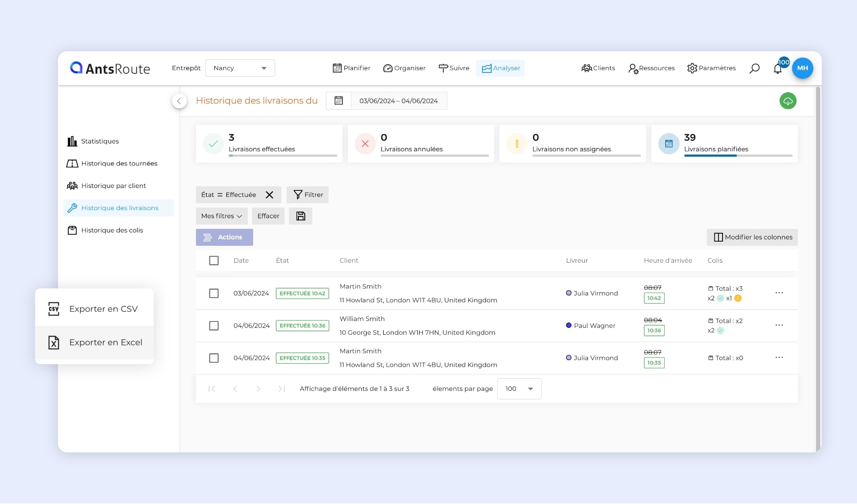Open notifications bell with 100 badge
857x504 pixels.
(778, 69)
